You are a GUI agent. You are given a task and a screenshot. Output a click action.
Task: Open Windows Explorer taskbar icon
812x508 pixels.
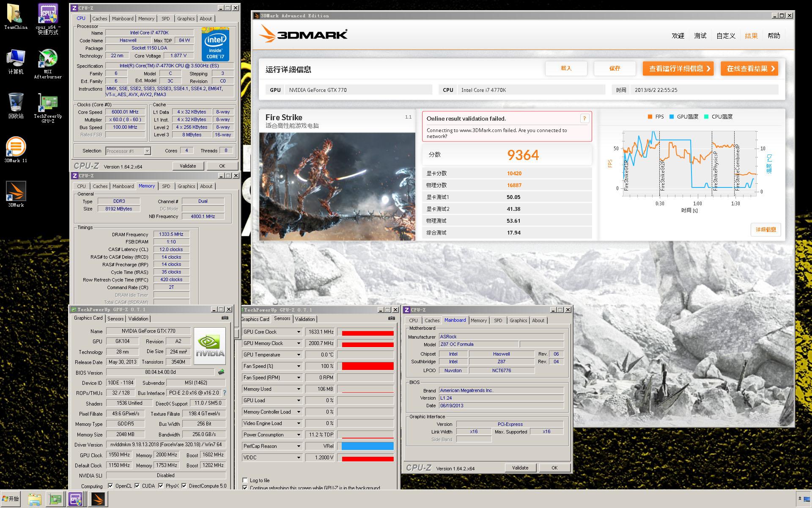pos(35,500)
